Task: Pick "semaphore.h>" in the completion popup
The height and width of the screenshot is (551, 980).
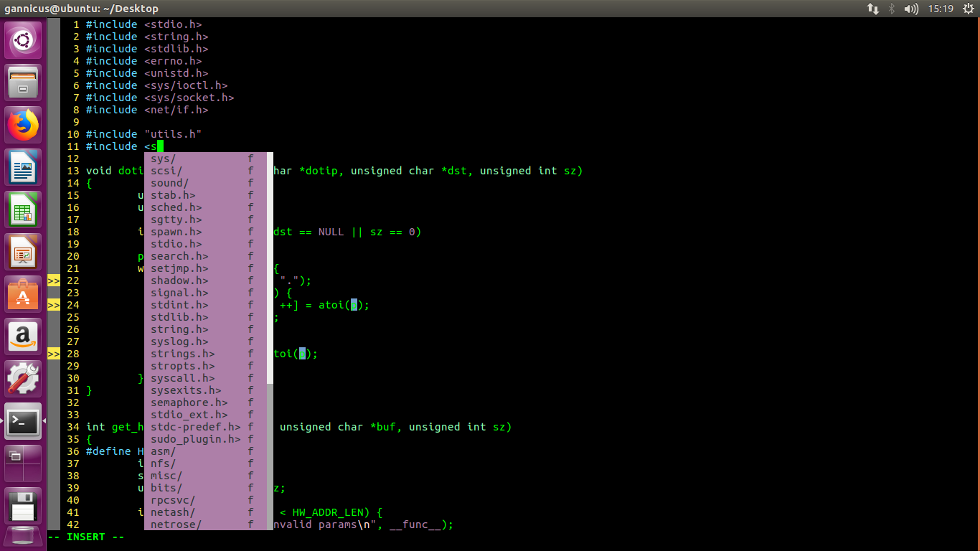Action: click(205, 402)
